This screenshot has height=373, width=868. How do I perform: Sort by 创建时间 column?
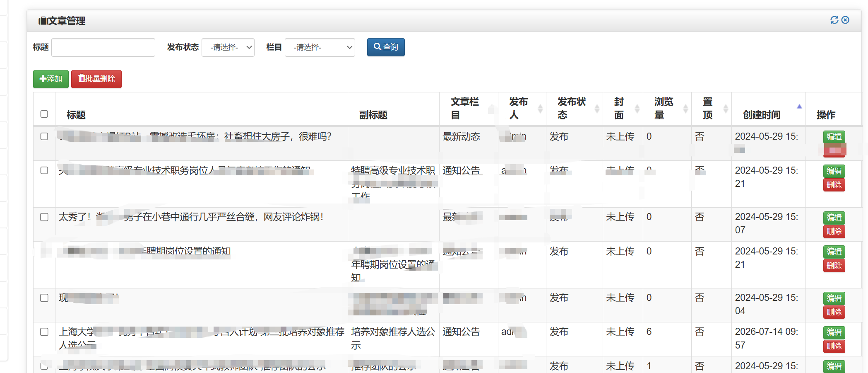768,109
